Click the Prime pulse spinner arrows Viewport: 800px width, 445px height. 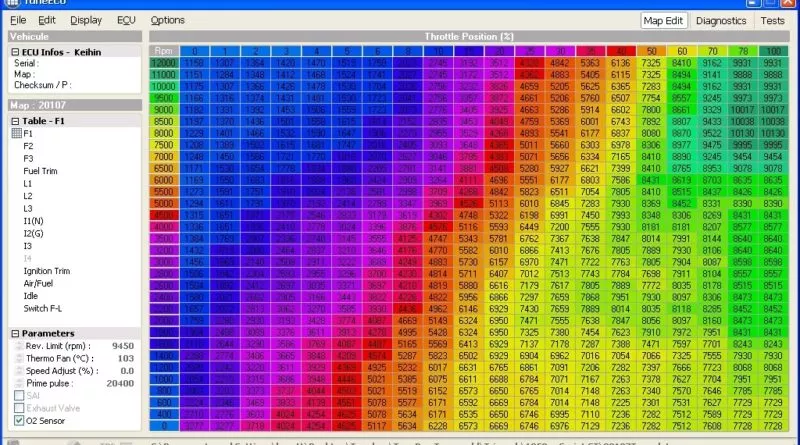(16, 383)
